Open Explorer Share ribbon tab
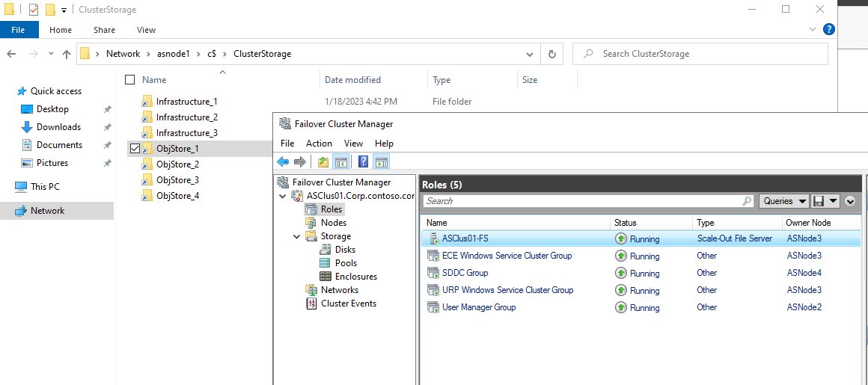 (104, 30)
